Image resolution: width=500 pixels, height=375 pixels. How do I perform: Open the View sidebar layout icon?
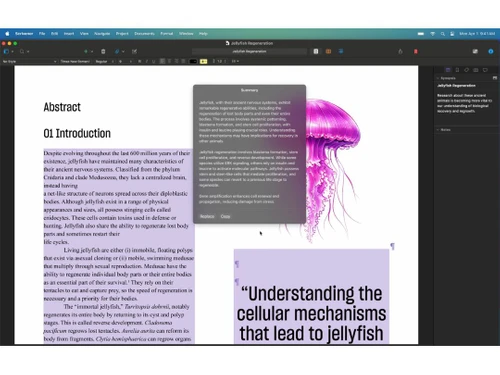[6, 52]
